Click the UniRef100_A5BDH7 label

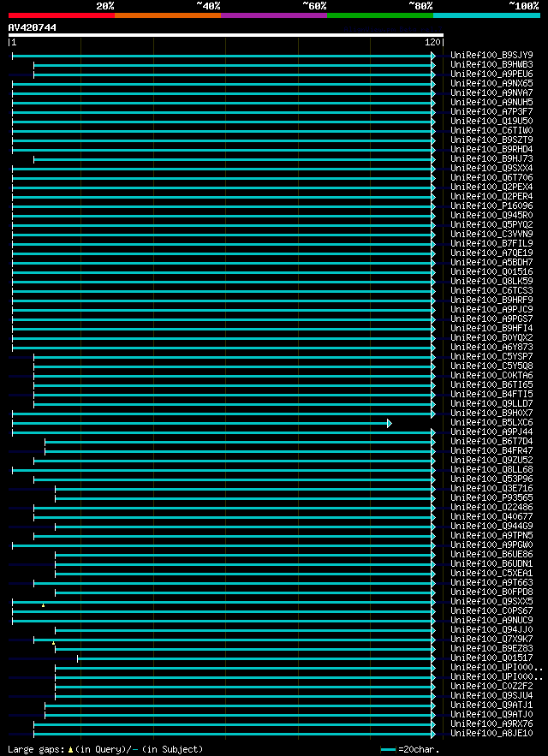pyautogui.click(x=492, y=262)
